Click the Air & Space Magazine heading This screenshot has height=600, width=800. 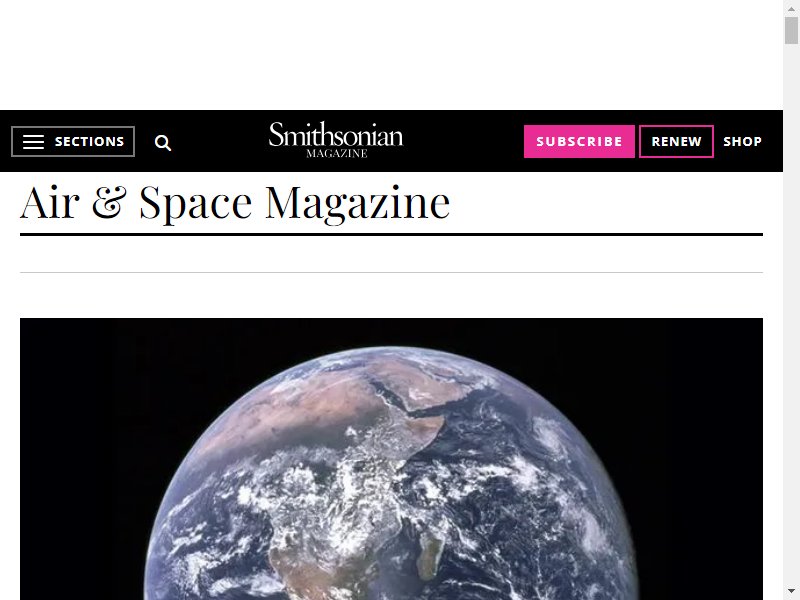235,204
